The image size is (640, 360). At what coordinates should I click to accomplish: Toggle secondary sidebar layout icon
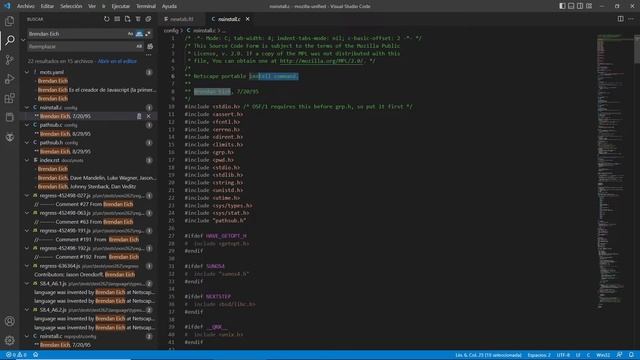[580, 6]
